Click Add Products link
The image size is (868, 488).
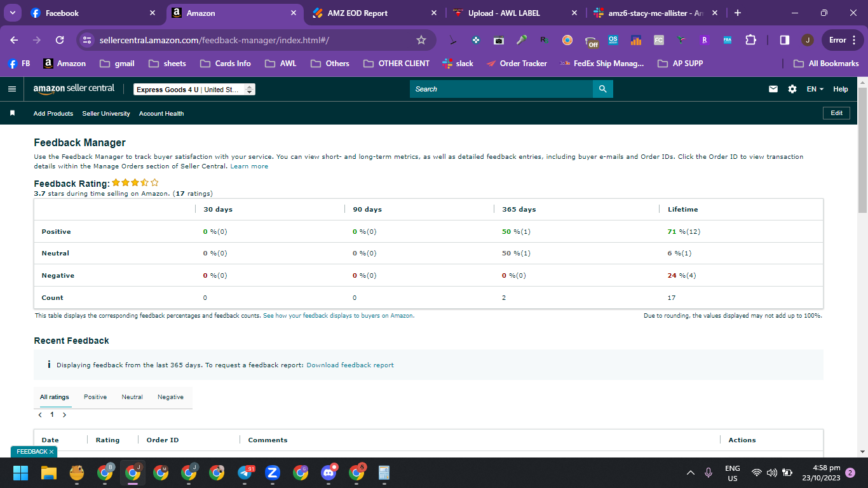[x=53, y=113]
